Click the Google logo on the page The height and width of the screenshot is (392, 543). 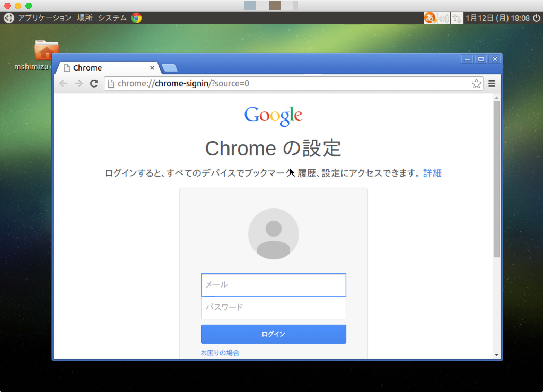(x=274, y=116)
